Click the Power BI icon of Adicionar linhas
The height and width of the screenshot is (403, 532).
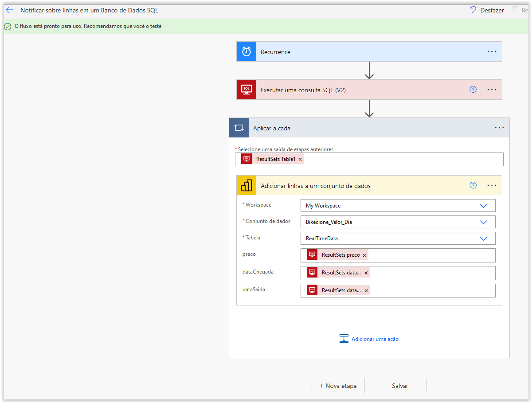[x=246, y=185]
